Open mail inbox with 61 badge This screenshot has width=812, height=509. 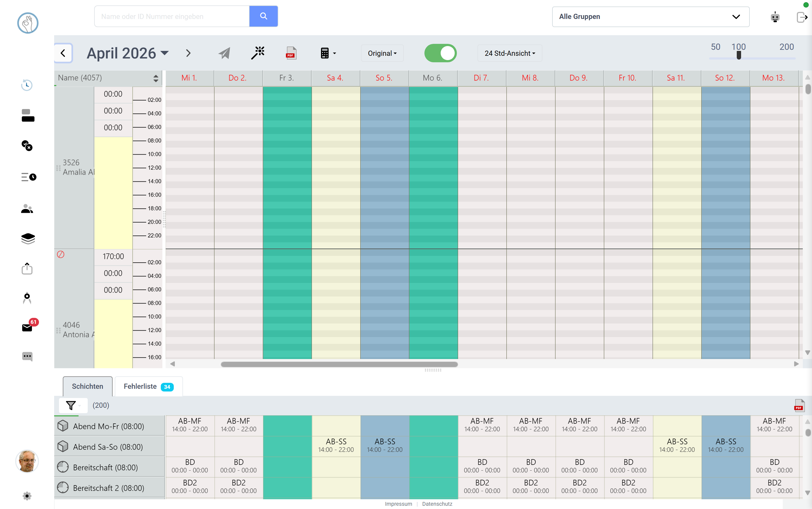[27, 328]
